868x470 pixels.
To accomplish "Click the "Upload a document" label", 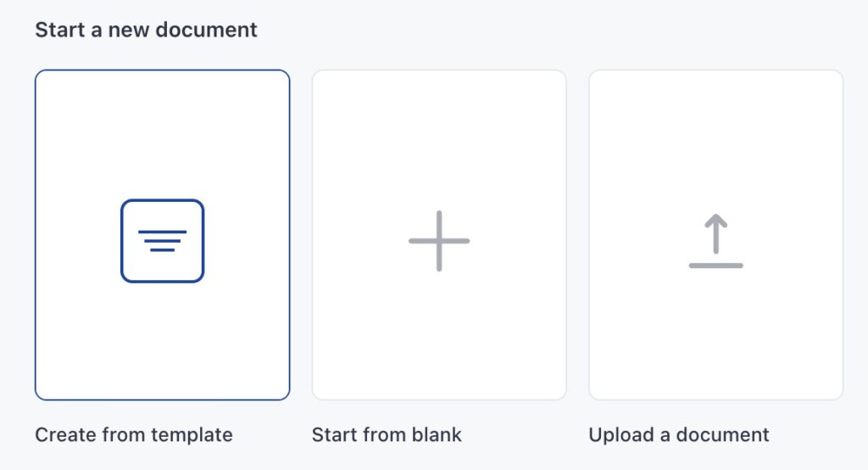I will [x=679, y=435].
